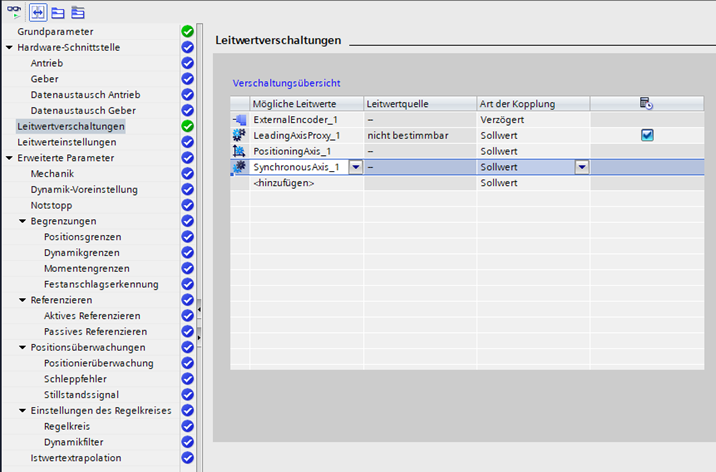Collapse the Einstellungen des Regelkreises node

click(x=23, y=410)
